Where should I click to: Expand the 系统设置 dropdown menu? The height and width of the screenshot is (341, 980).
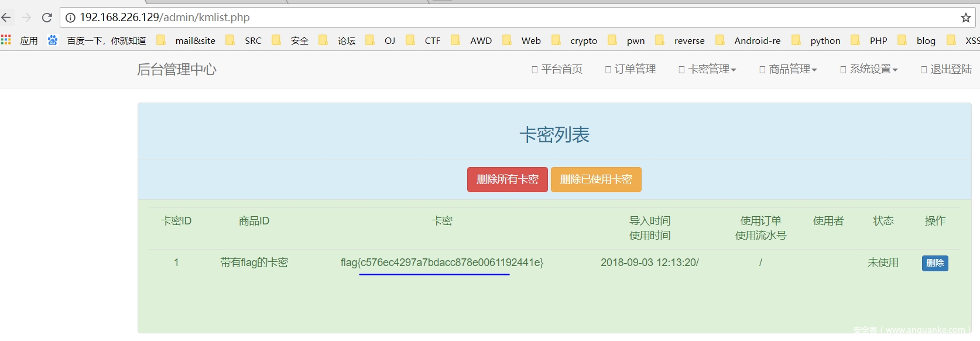869,69
